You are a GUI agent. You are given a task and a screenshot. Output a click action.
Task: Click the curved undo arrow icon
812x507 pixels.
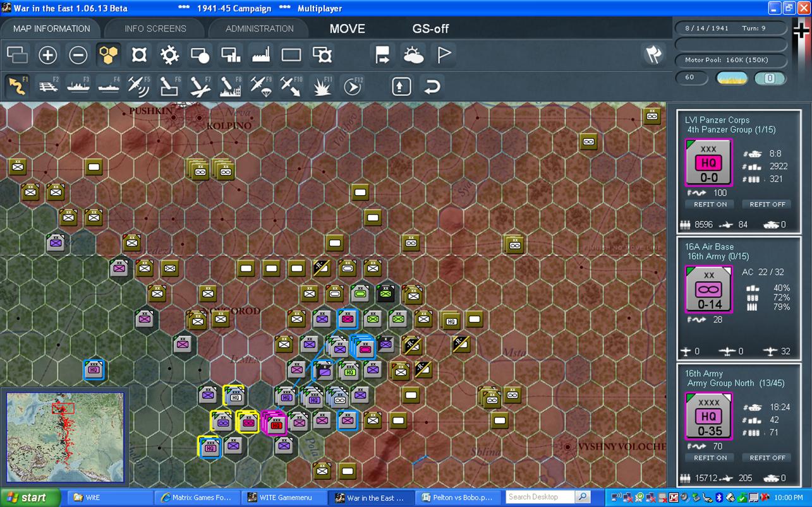click(432, 86)
